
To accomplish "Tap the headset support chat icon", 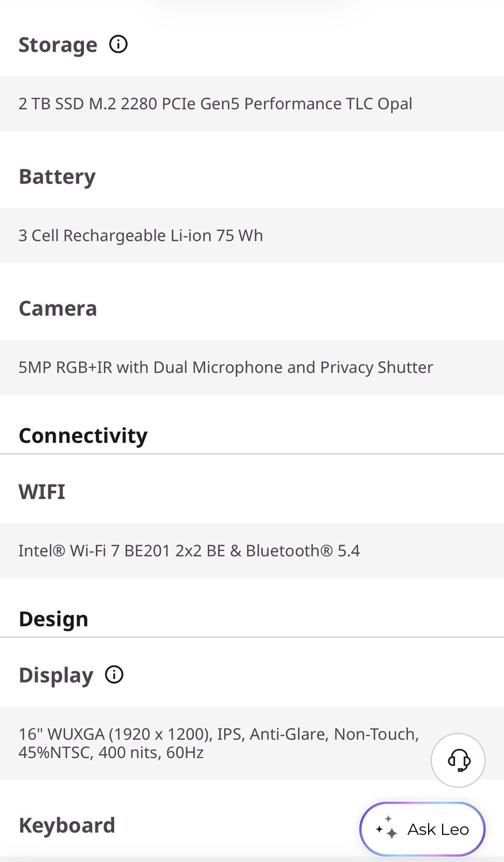I will click(x=458, y=760).
